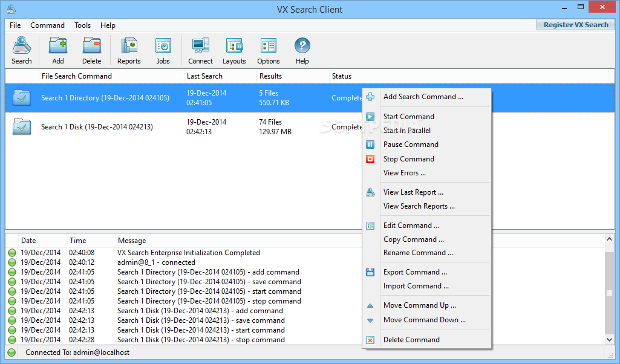Click the Search 1 Directory folder icon
This screenshot has width=620, height=364.
[22, 97]
